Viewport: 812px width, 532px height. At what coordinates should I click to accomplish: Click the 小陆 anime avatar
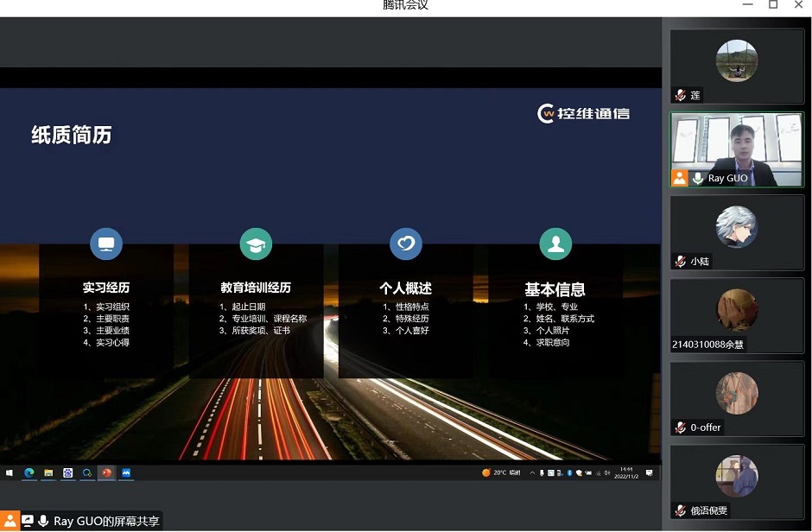(737, 227)
